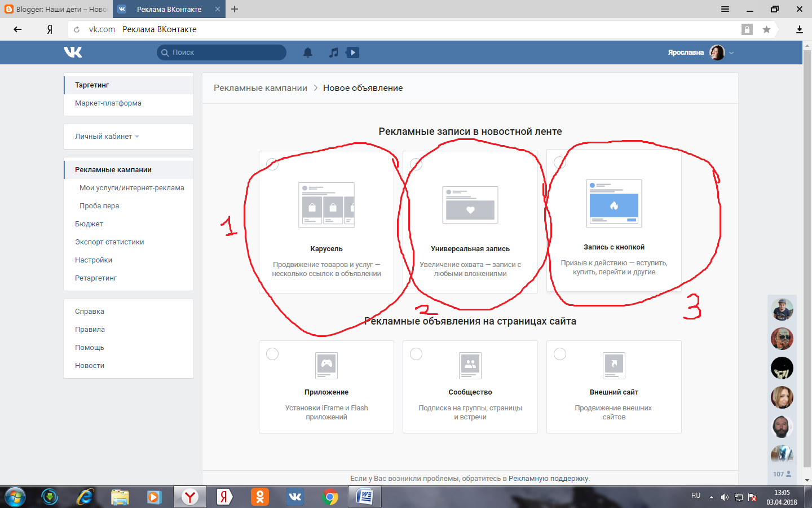Click the Карусель ad format image
Viewport: 812px width, 508px height.
[x=326, y=205]
